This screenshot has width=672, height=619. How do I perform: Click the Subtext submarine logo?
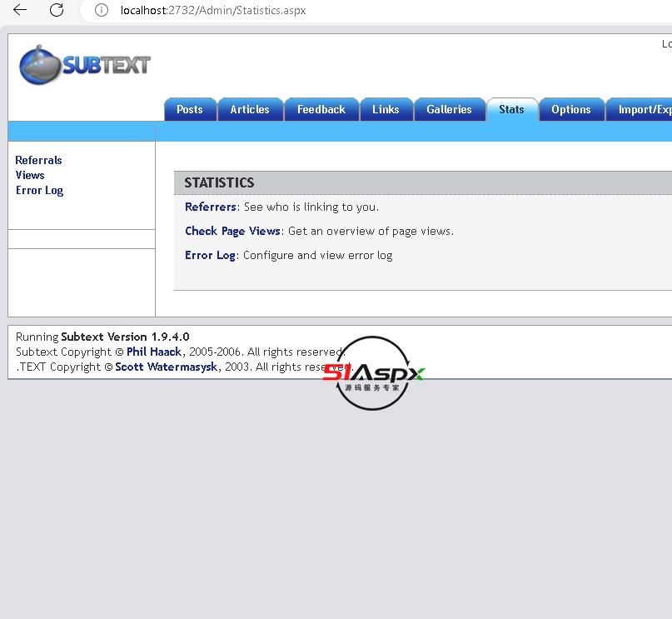coord(84,65)
